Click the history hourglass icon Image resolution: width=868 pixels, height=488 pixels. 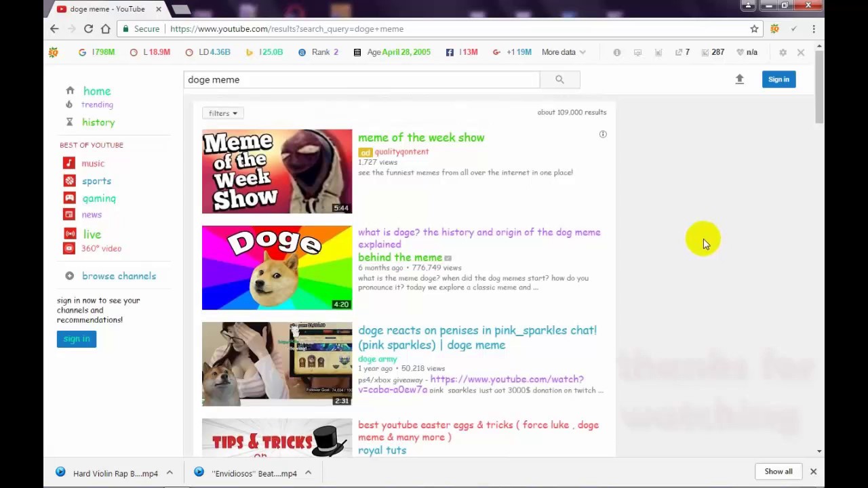(69, 122)
